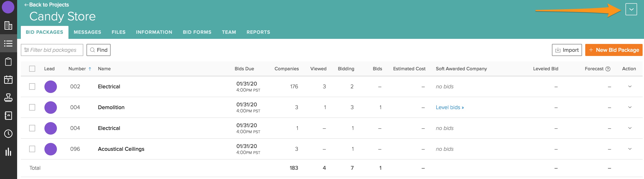644x179 pixels.
Task: Click the New Bid Package button
Action: click(x=613, y=50)
